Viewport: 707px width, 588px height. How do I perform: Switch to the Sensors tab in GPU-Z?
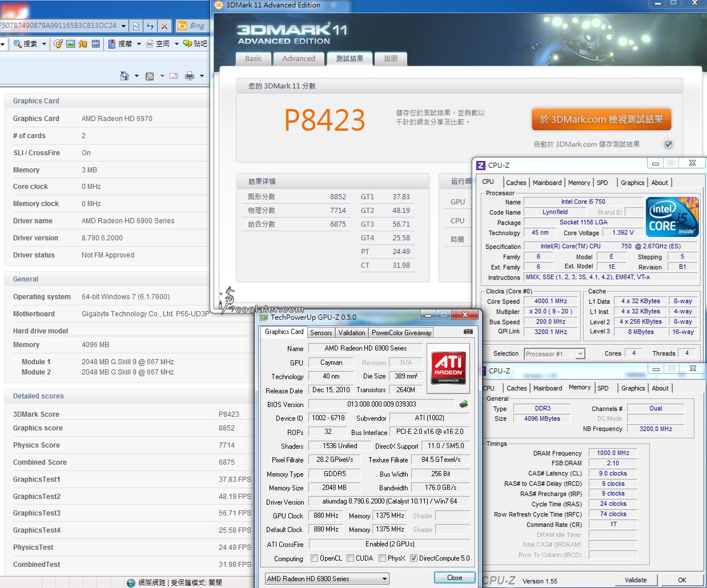[321, 332]
